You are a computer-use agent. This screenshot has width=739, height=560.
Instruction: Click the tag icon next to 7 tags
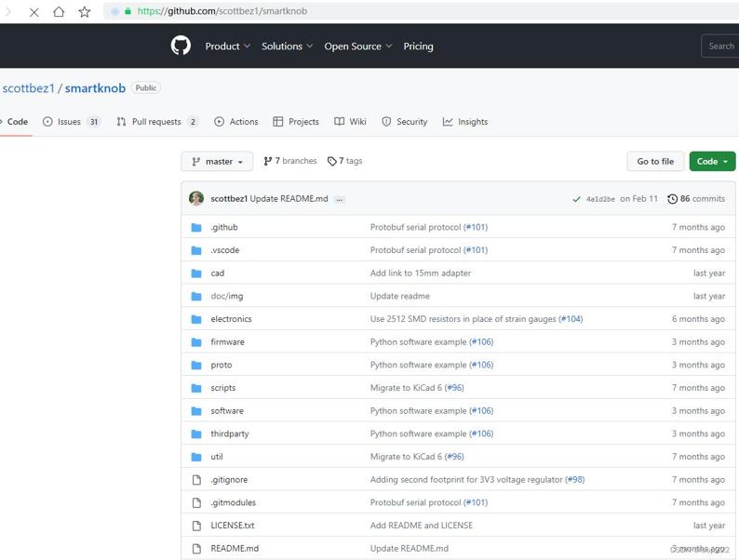click(x=331, y=162)
